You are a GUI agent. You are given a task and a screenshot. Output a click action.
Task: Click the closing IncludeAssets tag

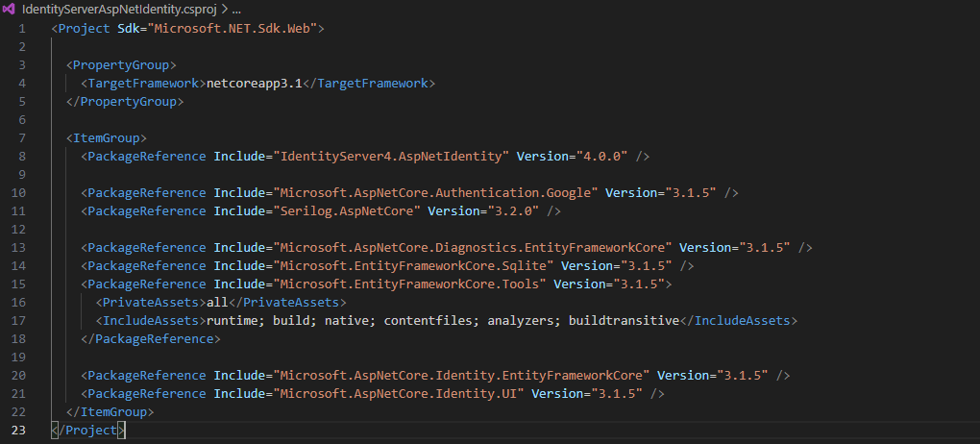coord(738,321)
